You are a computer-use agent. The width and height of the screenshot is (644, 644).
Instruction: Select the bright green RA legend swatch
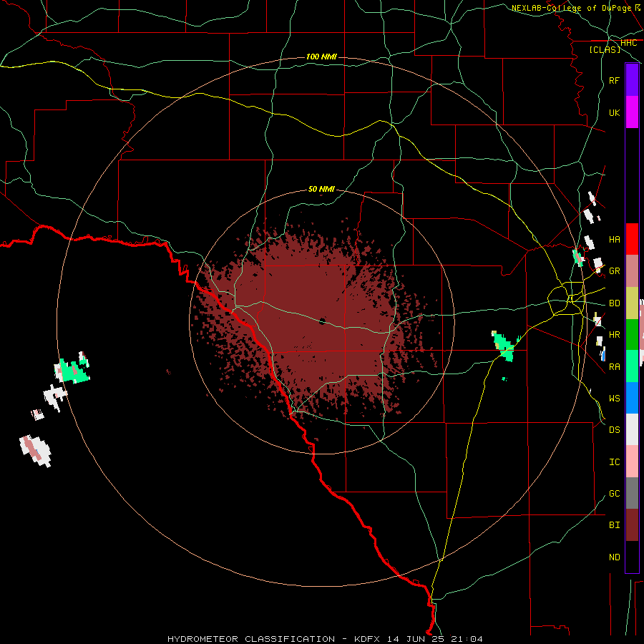(632, 366)
